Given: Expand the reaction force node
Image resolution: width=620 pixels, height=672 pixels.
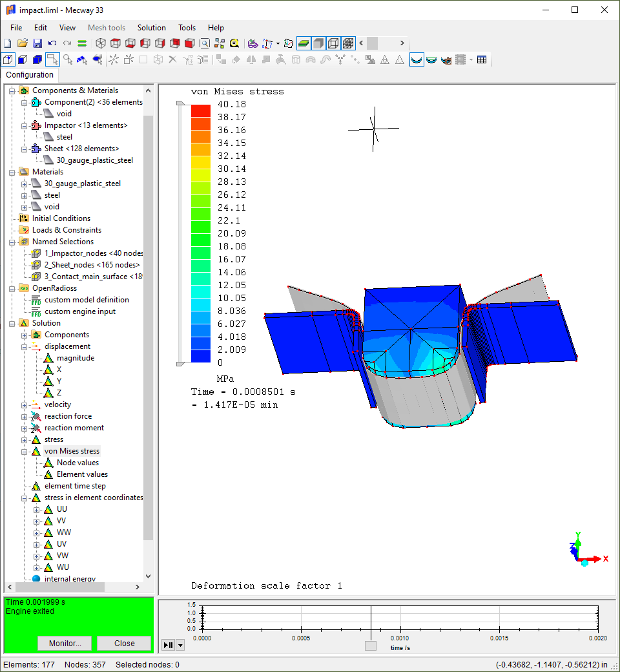Looking at the screenshot, I should coord(25,417).
